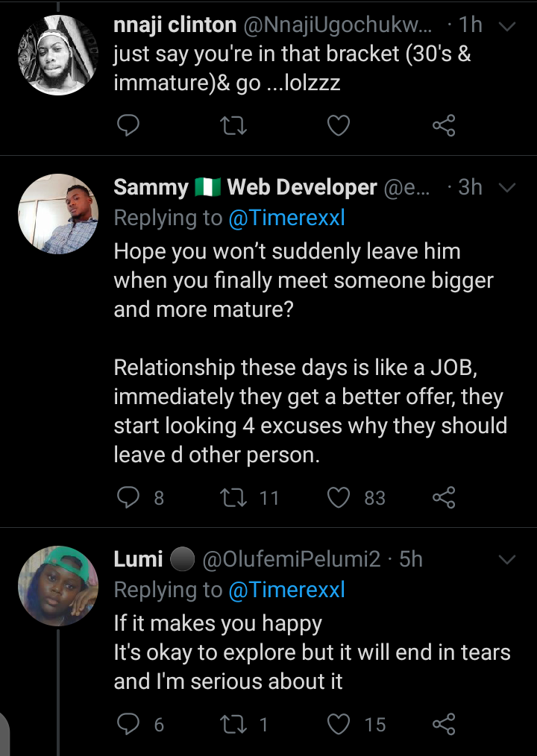Open options chevron on Lumi's tweet
The width and height of the screenshot is (537, 756).
tap(507, 559)
